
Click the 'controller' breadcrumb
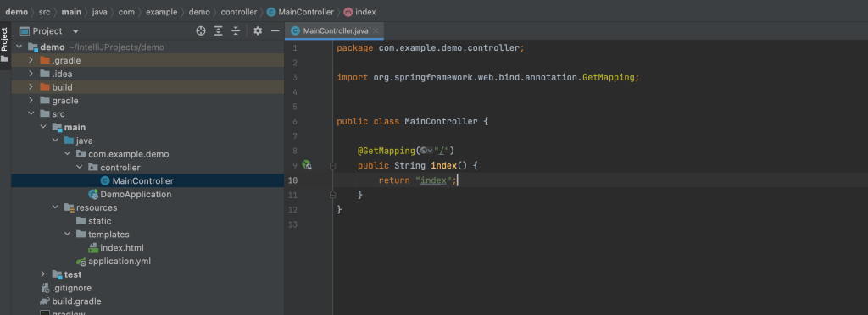(238, 12)
